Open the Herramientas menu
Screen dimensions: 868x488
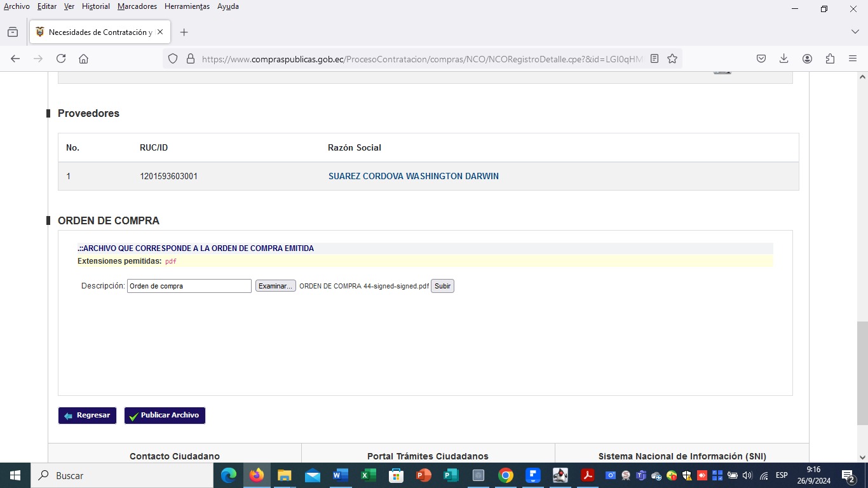tap(187, 6)
